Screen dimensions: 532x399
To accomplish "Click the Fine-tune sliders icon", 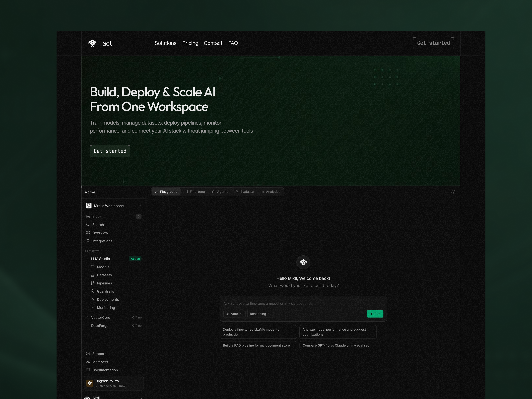I will tap(186, 192).
